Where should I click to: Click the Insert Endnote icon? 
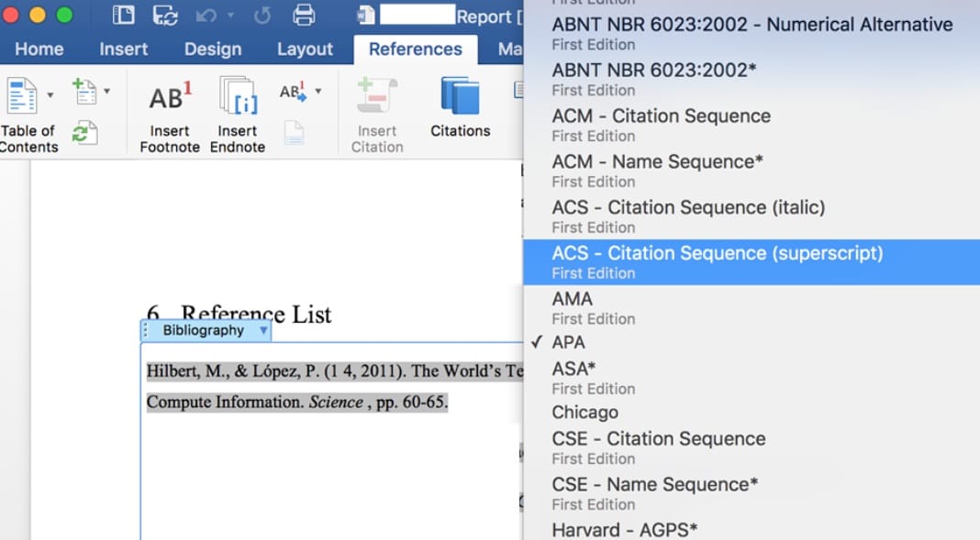(239, 95)
